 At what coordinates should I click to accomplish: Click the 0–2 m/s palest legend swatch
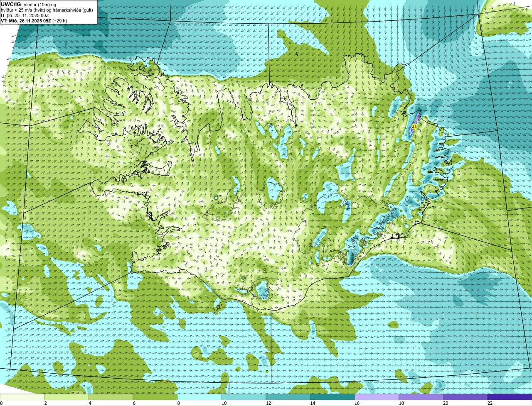tap(22, 397)
